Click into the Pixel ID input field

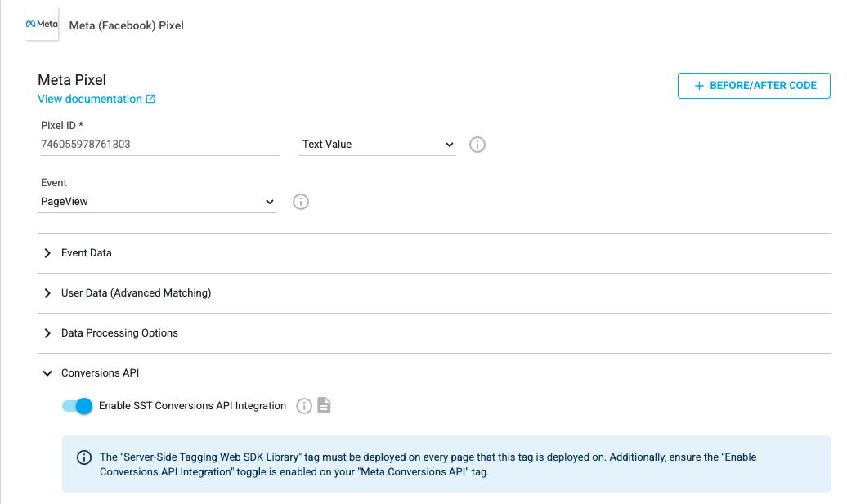pyautogui.click(x=159, y=145)
